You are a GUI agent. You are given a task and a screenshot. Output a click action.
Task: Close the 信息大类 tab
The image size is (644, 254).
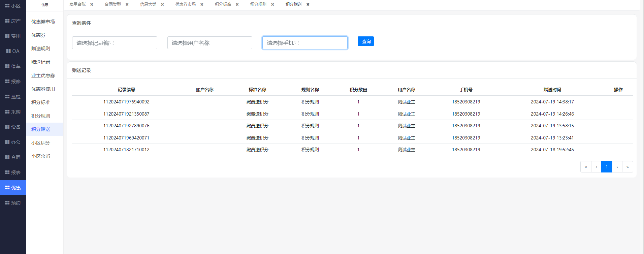[x=162, y=4]
